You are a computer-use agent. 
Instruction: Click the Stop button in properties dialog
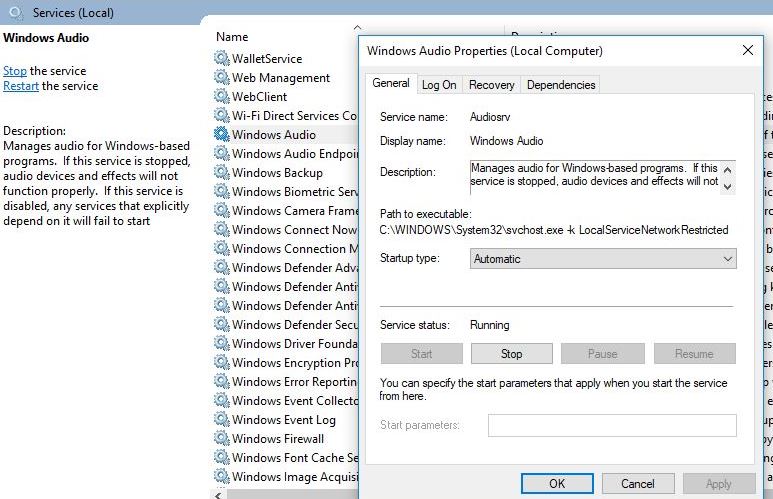pyautogui.click(x=512, y=354)
